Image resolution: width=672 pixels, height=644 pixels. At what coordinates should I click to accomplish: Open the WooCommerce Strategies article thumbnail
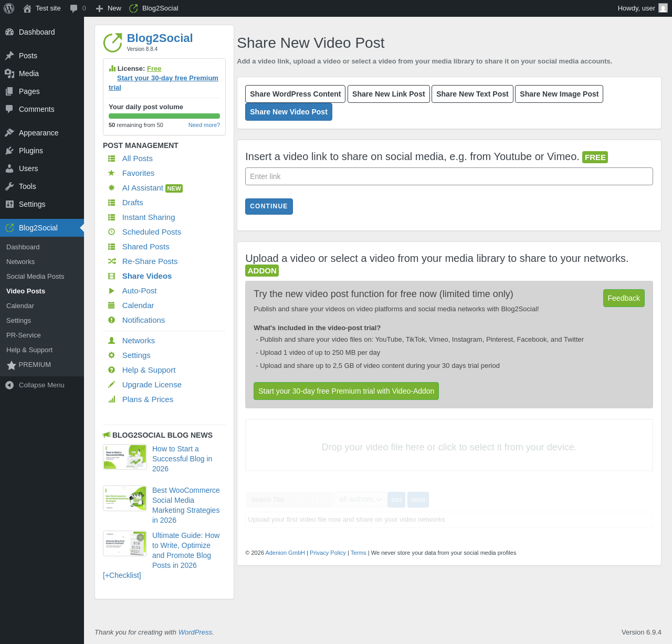pos(125,499)
